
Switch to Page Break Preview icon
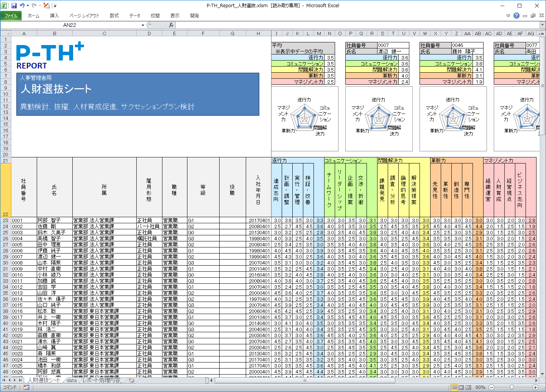point(468,387)
